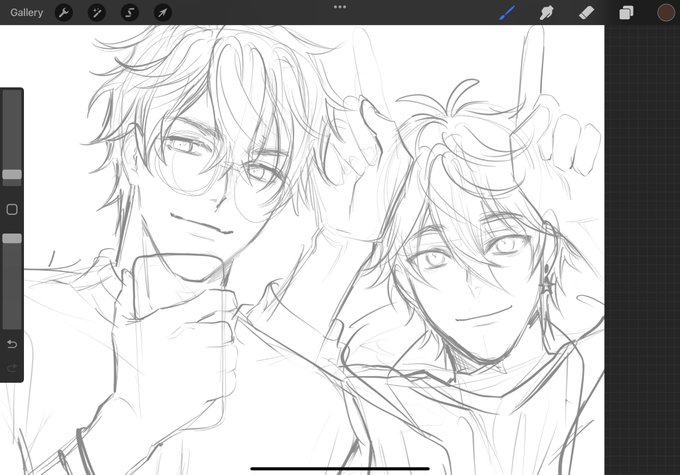680x475 pixels.
Task: Open the brown color swatch picker
Action: (x=666, y=13)
